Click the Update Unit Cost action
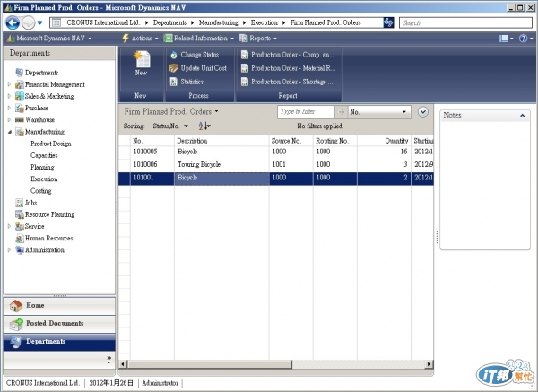Image resolution: width=538 pixels, height=392 pixels. pyautogui.click(x=198, y=68)
